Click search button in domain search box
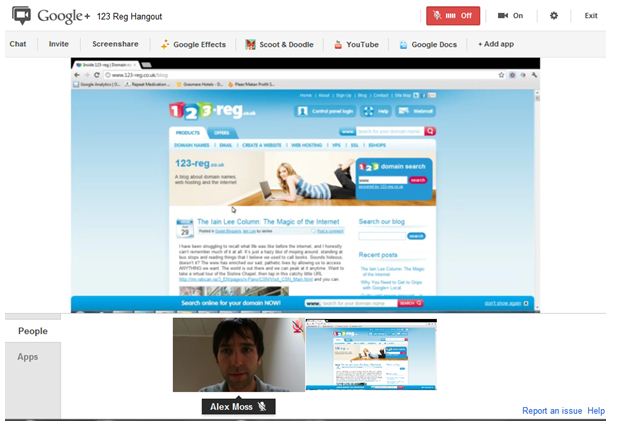 click(x=417, y=180)
